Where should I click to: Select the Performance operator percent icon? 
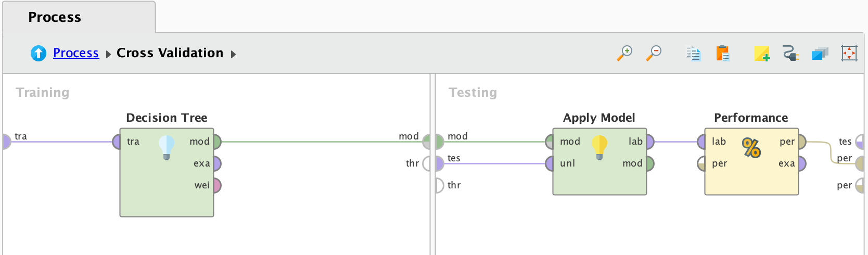tap(751, 148)
